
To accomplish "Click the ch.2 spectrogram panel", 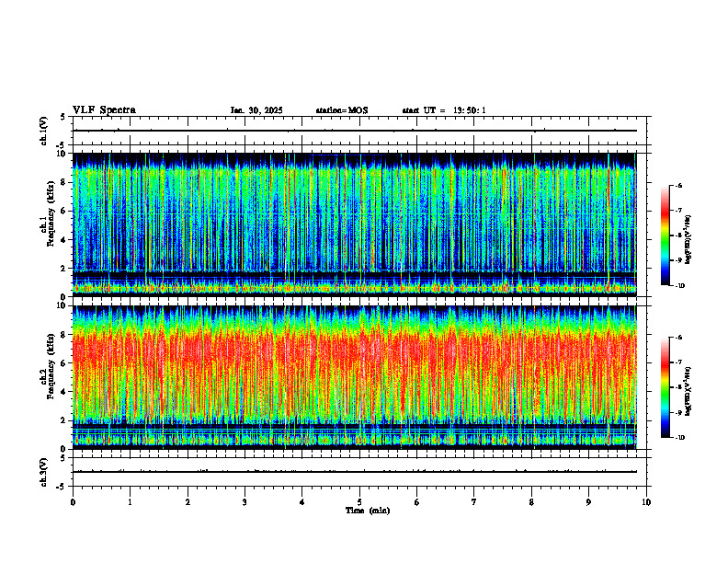I will [355, 377].
